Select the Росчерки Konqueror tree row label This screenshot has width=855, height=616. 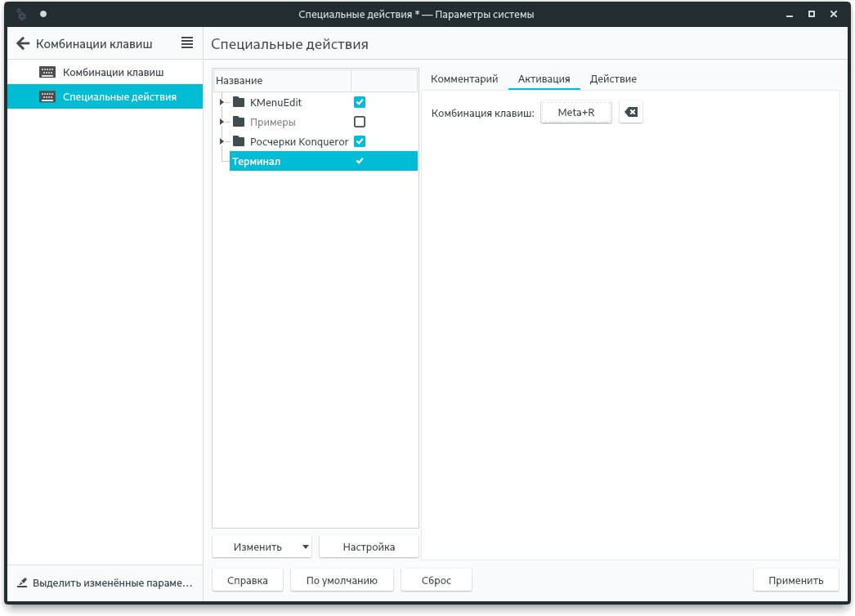coord(299,141)
